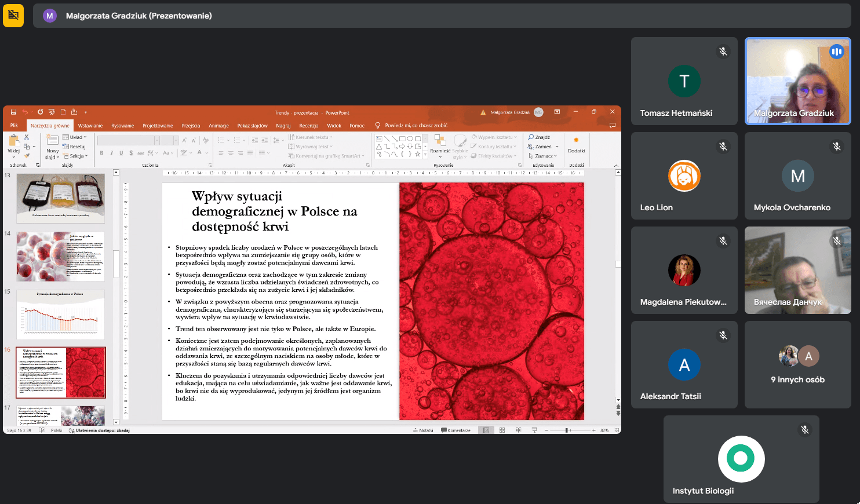Switch to Projektowanie tab
The image size is (860, 504).
pos(158,126)
